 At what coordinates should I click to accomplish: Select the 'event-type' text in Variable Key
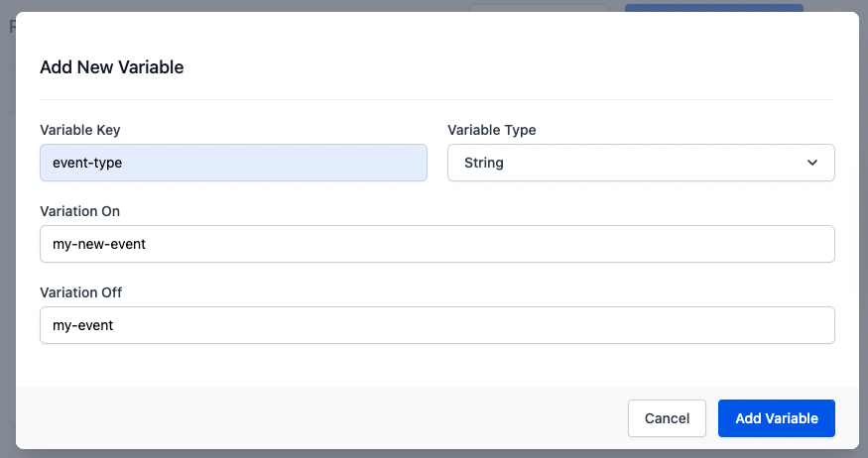click(x=87, y=163)
